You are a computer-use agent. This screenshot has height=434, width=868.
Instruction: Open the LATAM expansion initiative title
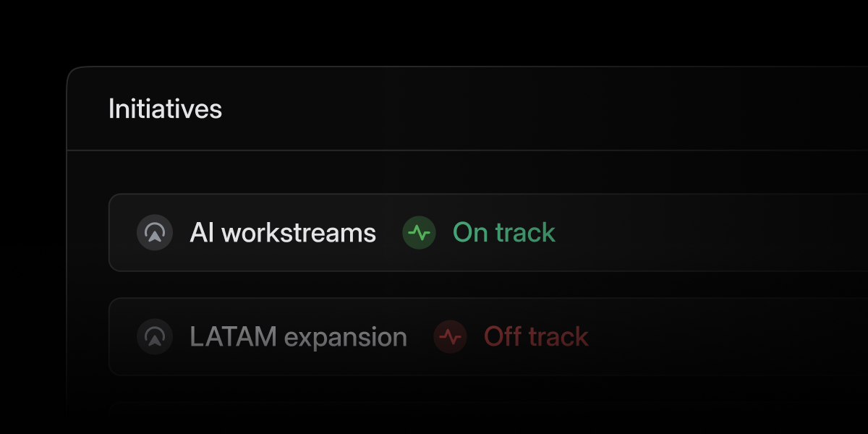[298, 337]
